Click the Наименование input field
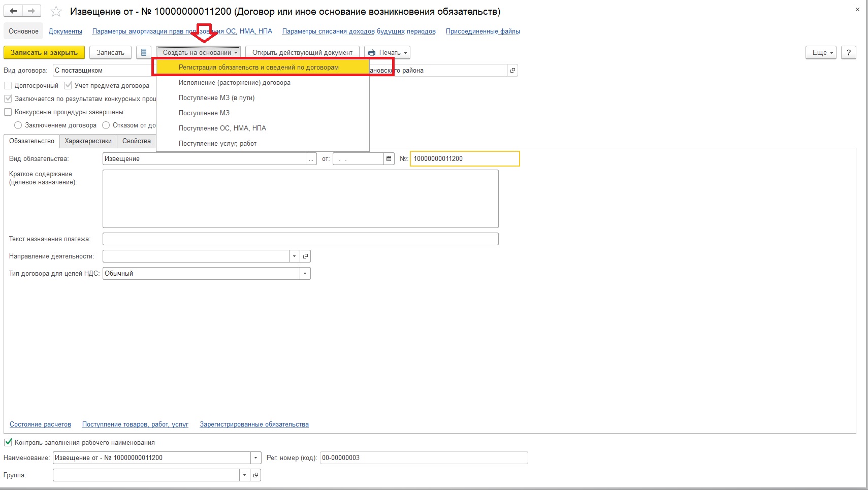868x490 pixels. 152,458
